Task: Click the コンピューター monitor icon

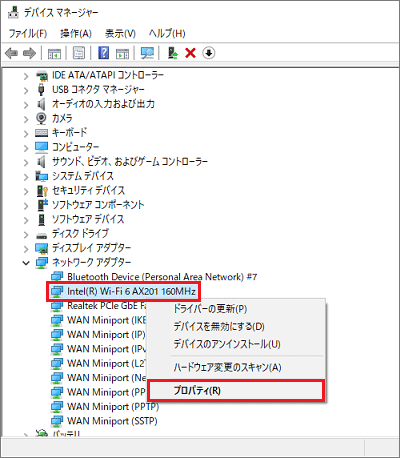Action: 41,147
